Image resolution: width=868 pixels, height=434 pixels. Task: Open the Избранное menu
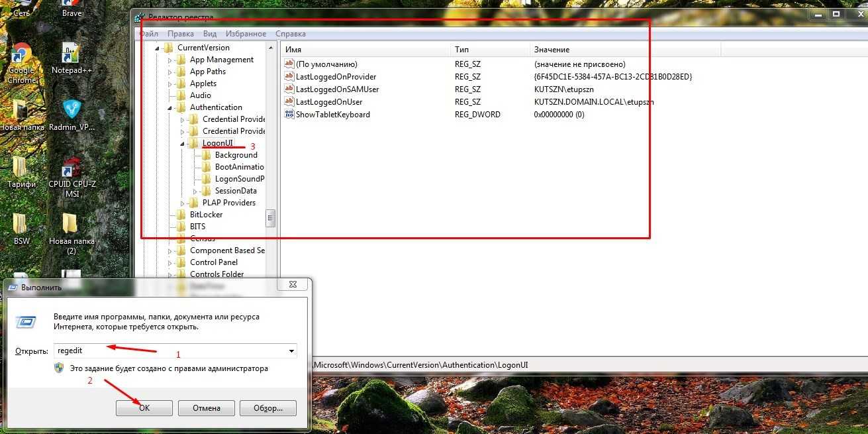coord(246,34)
